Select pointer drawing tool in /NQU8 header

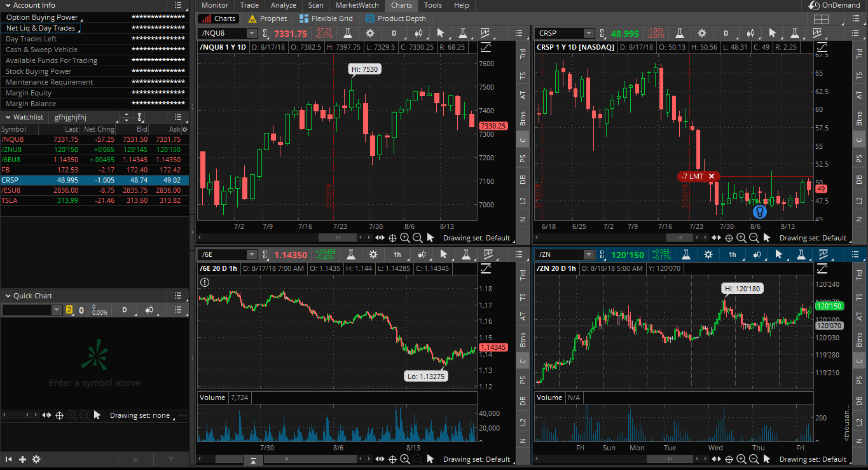pos(439,33)
